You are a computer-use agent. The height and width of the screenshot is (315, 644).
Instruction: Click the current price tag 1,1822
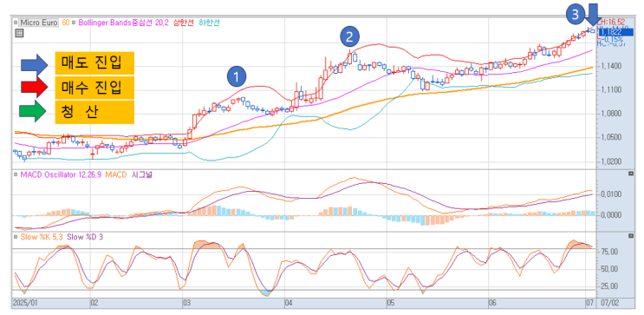pos(615,32)
